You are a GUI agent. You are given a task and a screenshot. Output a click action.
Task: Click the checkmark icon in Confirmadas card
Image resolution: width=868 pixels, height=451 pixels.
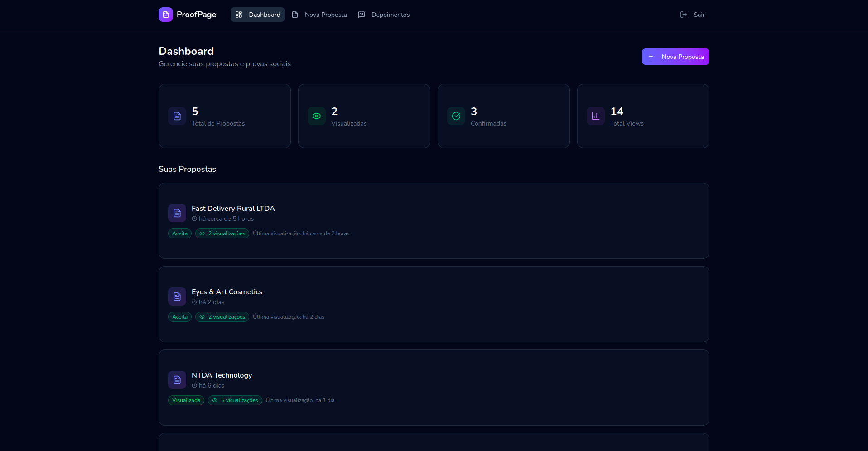coord(456,116)
